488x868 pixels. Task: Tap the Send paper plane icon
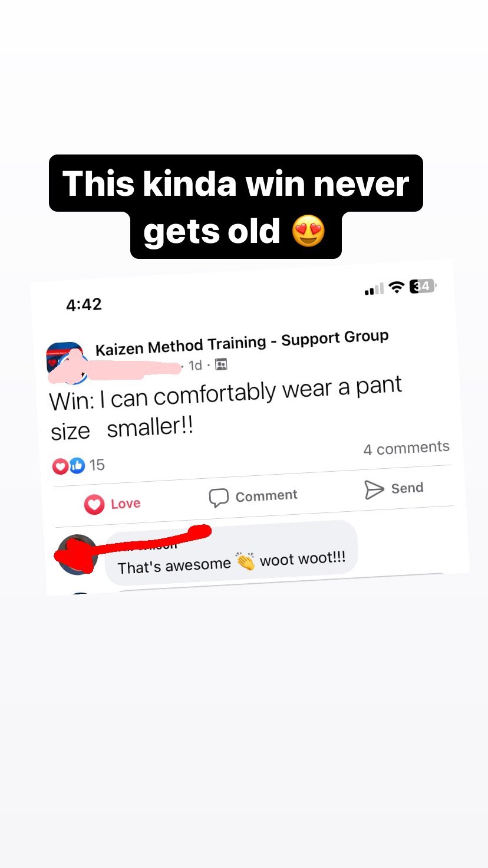[374, 489]
